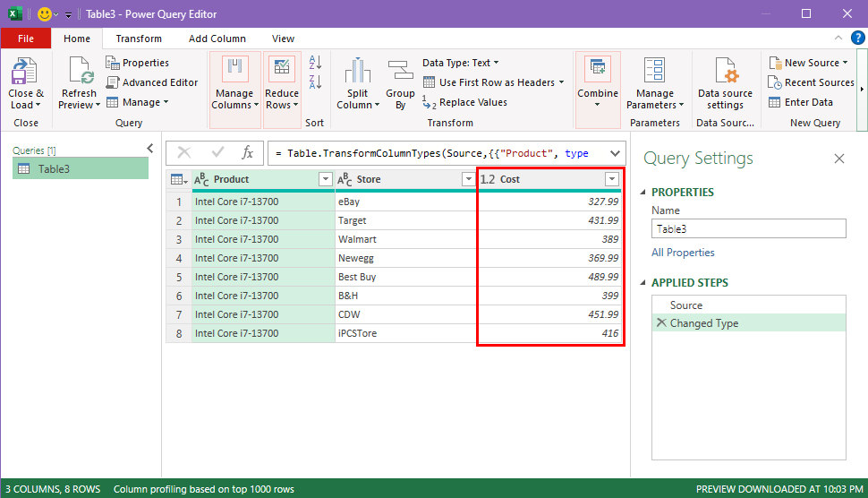Collapse the ribbon
The width and height of the screenshot is (868, 498).
(838, 38)
